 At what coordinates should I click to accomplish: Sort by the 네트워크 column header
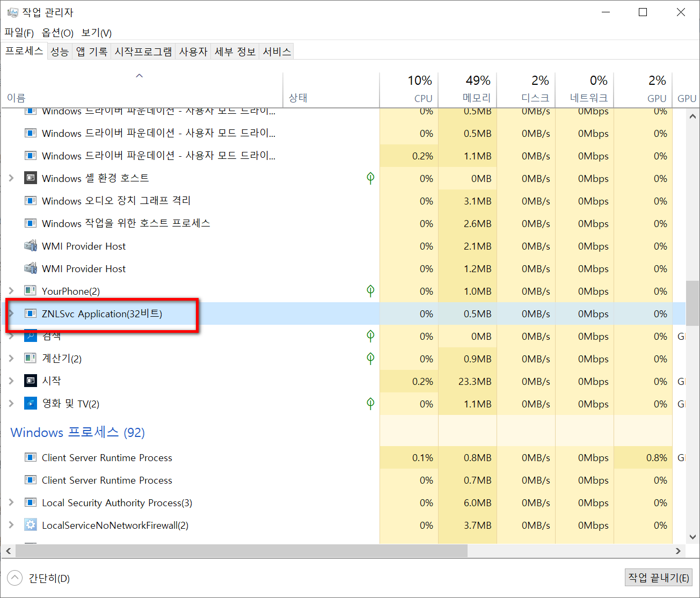click(585, 90)
